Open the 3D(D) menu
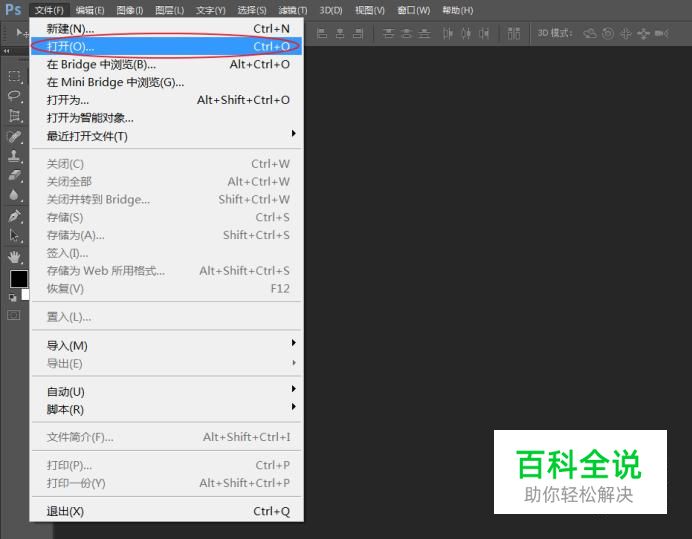692x539 pixels. [x=331, y=10]
